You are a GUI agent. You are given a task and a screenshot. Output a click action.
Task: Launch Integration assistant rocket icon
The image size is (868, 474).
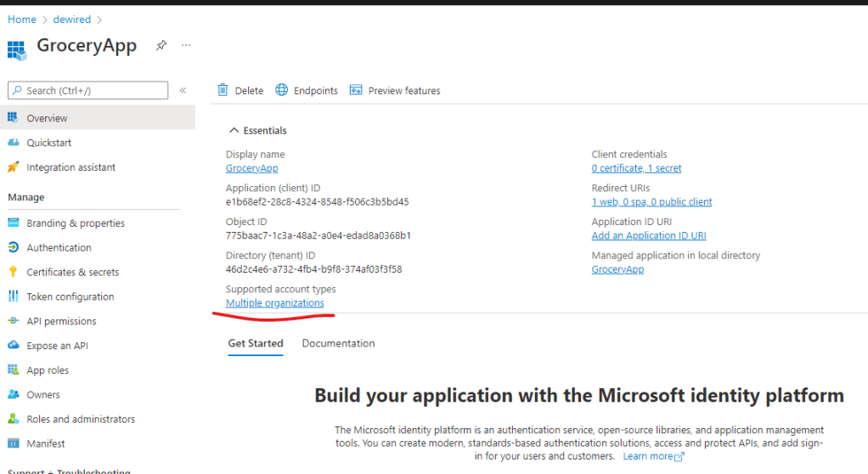(x=13, y=167)
